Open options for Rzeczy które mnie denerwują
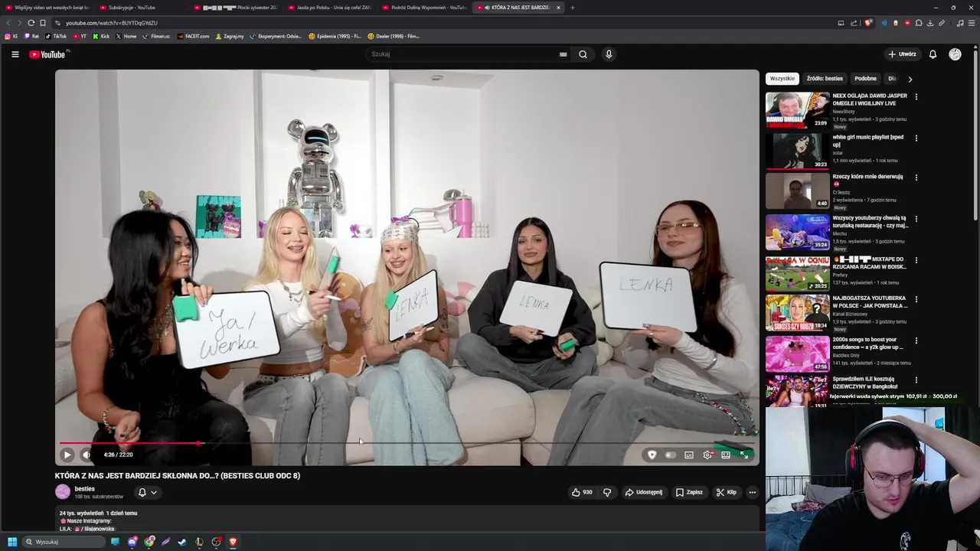Viewport: 980px width, 551px height. point(916,178)
